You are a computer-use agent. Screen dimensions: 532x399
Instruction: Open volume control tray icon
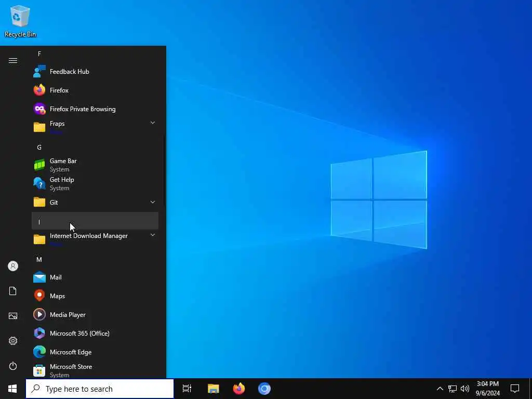click(465, 389)
